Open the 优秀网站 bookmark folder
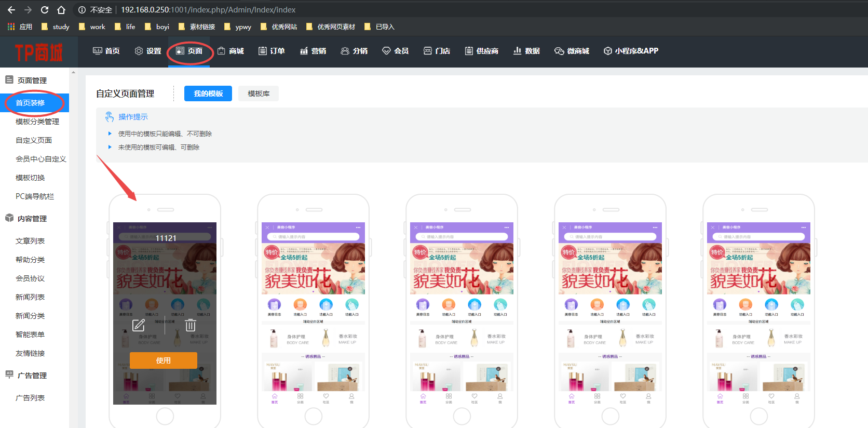This screenshot has width=868, height=428. point(279,27)
